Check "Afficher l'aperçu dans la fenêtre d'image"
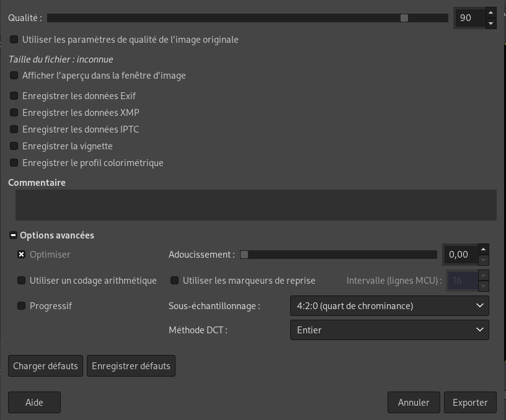Viewport: 506px width, 420px height. (13, 75)
